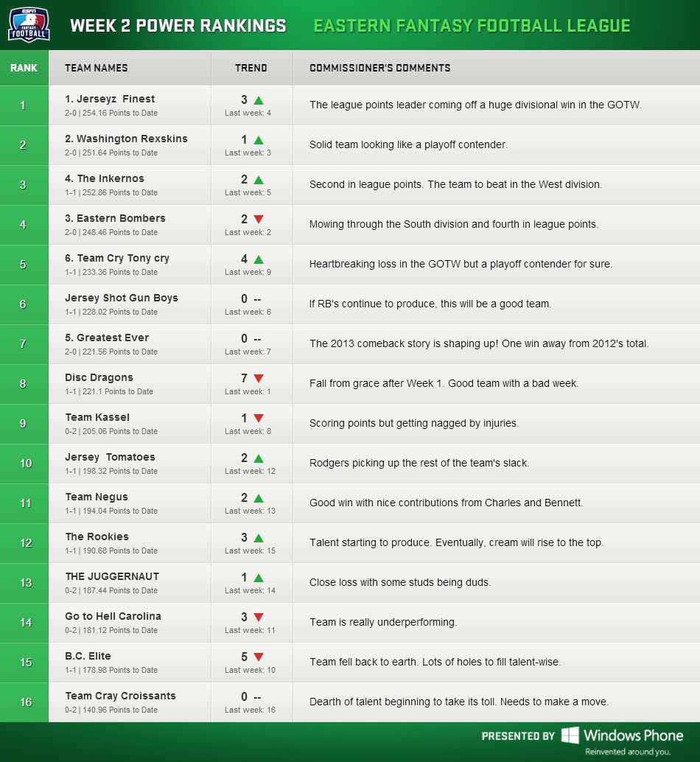Select team name Disc Dragons
700x762 pixels.
point(99,377)
